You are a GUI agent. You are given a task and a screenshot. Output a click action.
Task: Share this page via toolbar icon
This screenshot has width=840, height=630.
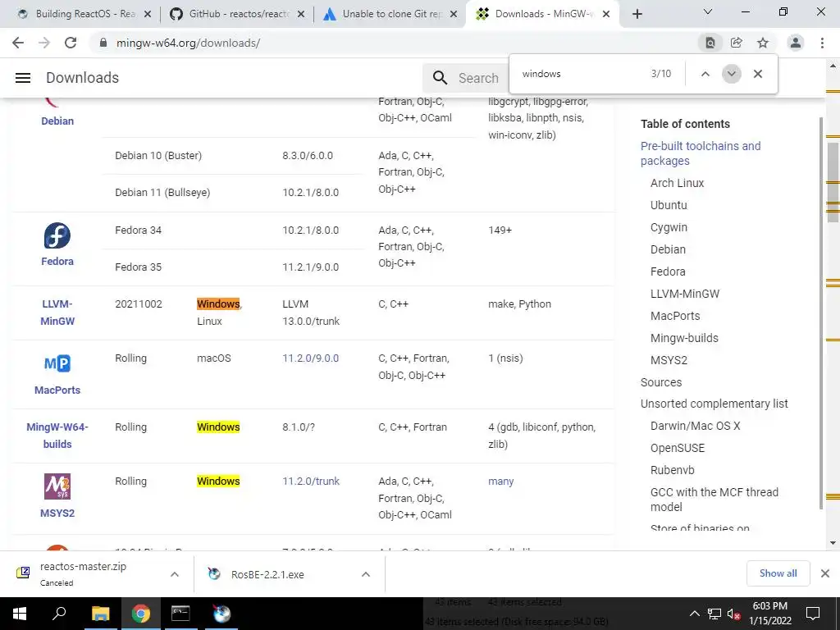pyautogui.click(x=737, y=43)
